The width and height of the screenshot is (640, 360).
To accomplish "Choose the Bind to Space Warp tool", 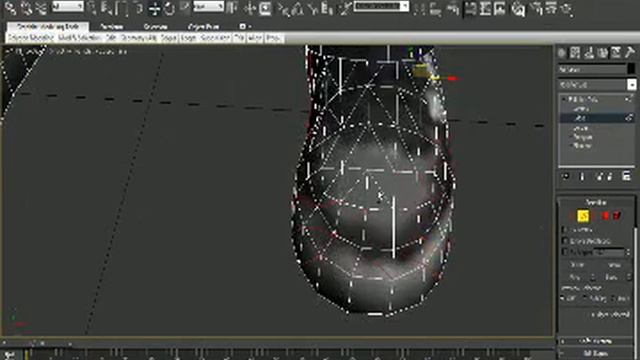I will (41, 8).
